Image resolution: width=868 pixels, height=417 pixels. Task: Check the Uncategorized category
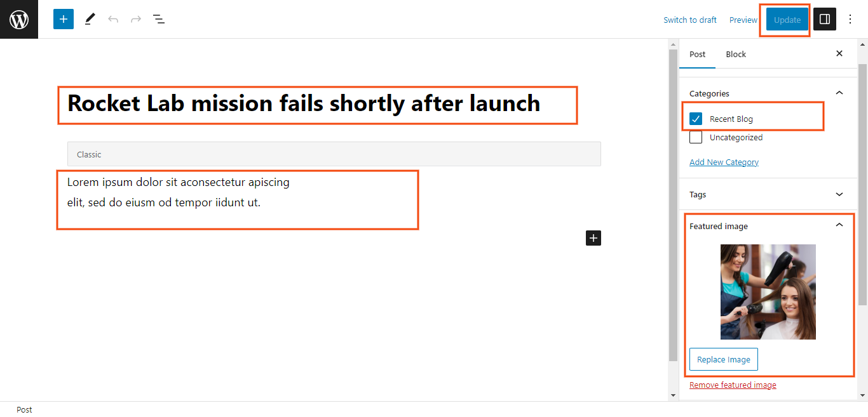pos(696,137)
